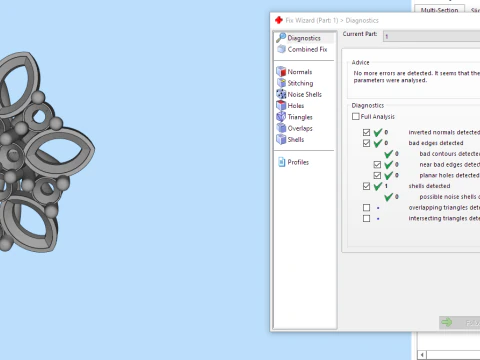Viewport: 480px width, 360px height.
Task: Select the Overlaps fix icon
Action: click(x=281, y=128)
